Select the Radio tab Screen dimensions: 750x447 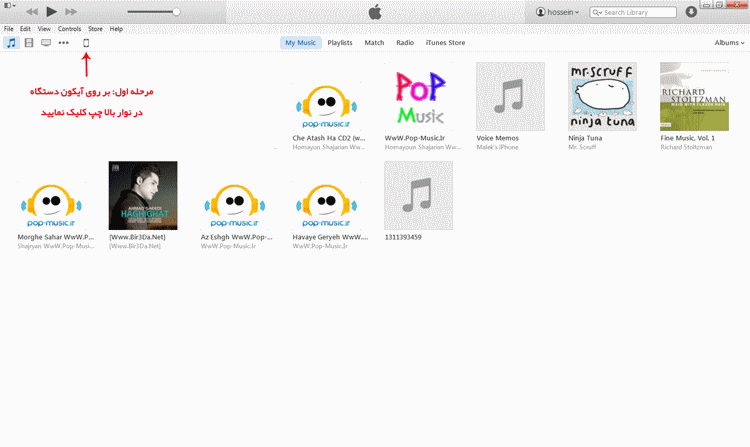[405, 43]
